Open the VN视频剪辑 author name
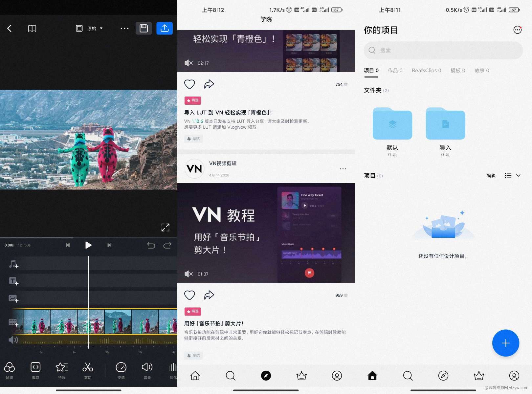Viewport: 532px width, 394px height. [223, 164]
